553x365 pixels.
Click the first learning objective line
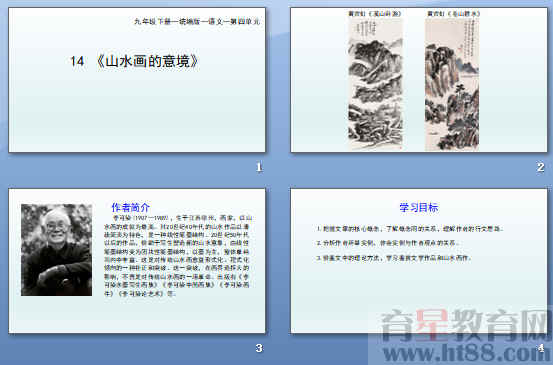[x=409, y=229]
